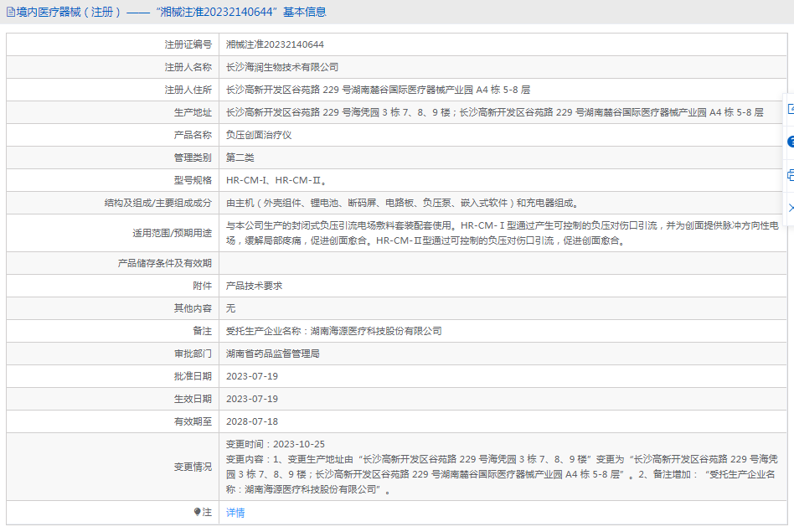
Task: Click change time text 变更时间：2023-10-25
Action: pyautogui.click(x=275, y=444)
